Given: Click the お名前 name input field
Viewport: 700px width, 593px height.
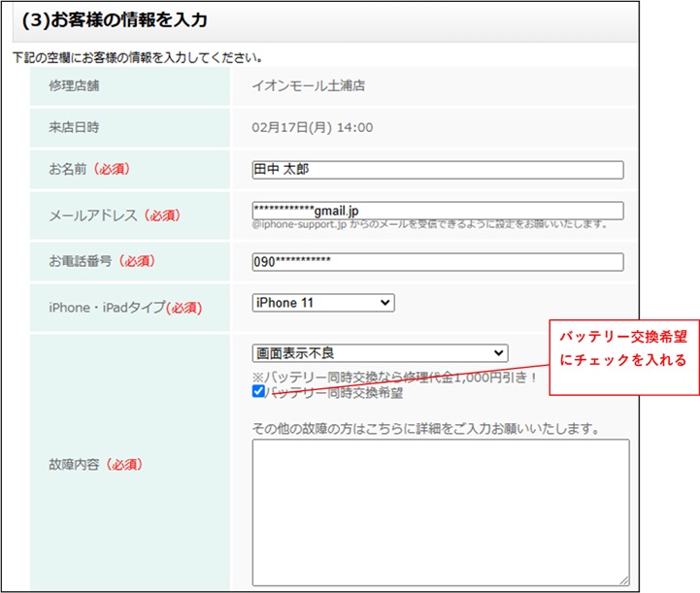Looking at the screenshot, I should pos(437,170).
